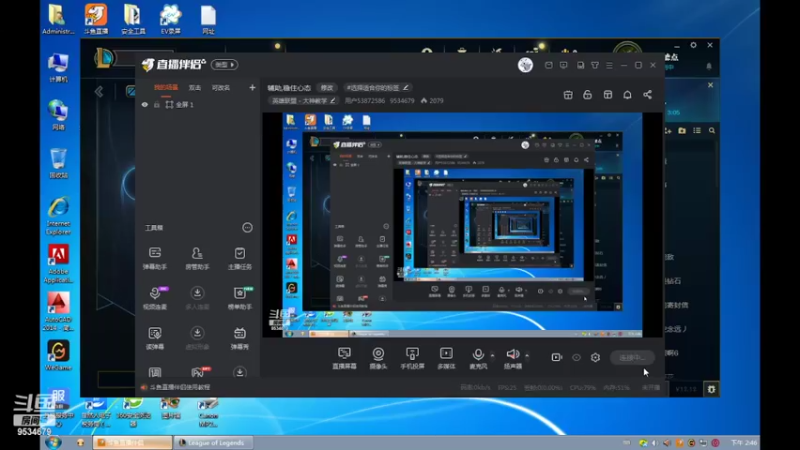The width and height of the screenshot is (800, 450).
Task: Add a new scene with plus button
Action: [x=252, y=88]
